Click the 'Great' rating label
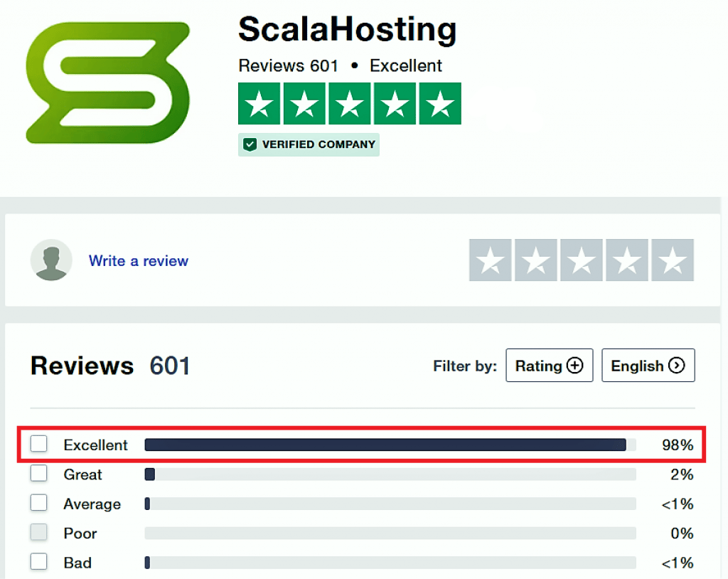The image size is (728, 579). pyautogui.click(x=82, y=474)
